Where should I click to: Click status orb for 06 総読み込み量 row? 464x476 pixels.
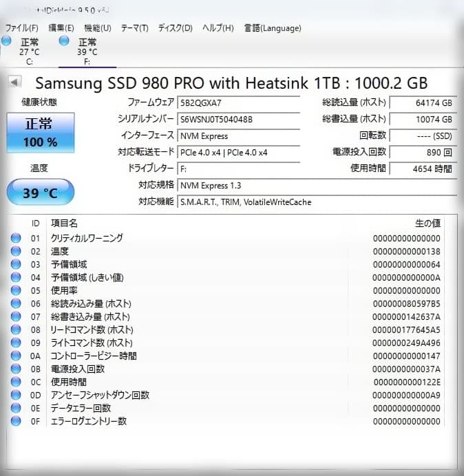(16, 303)
